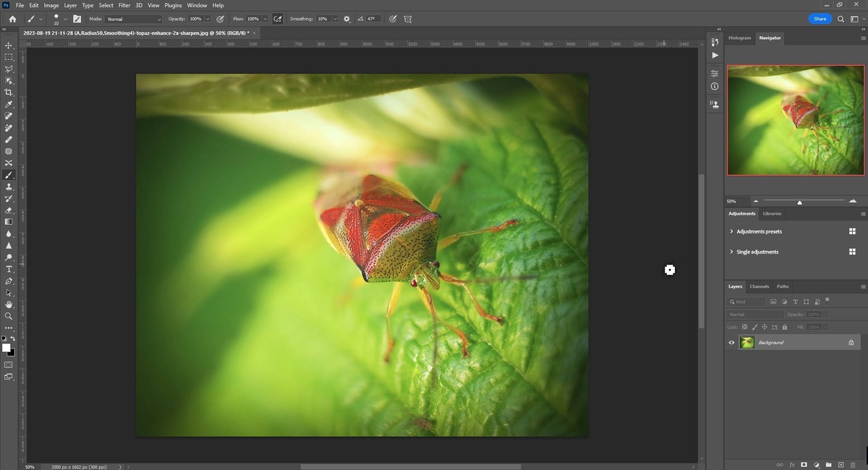The image size is (868, 470).
Task: Select the Zoom tool in the tools panel
Action: [x=9, y=316]
